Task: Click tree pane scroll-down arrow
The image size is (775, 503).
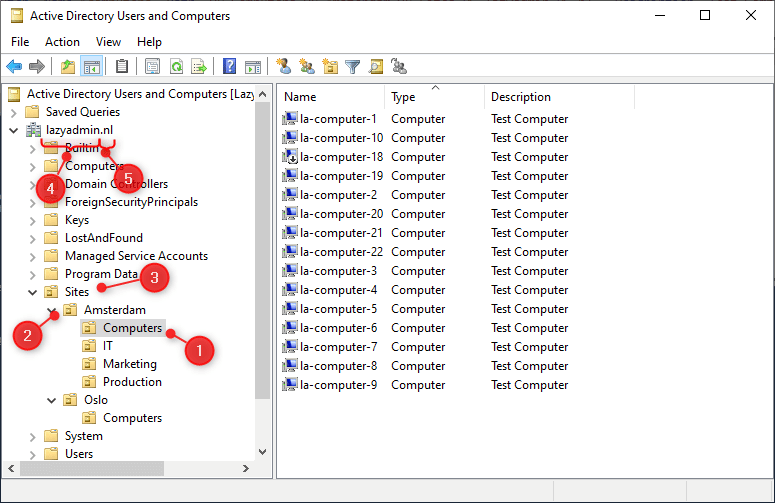Action: coord(263,452)
